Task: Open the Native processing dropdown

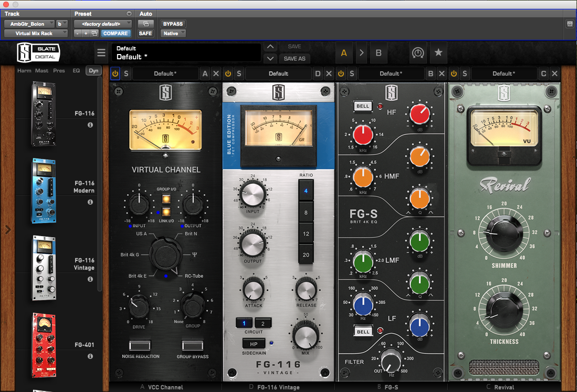Action: 173,34
